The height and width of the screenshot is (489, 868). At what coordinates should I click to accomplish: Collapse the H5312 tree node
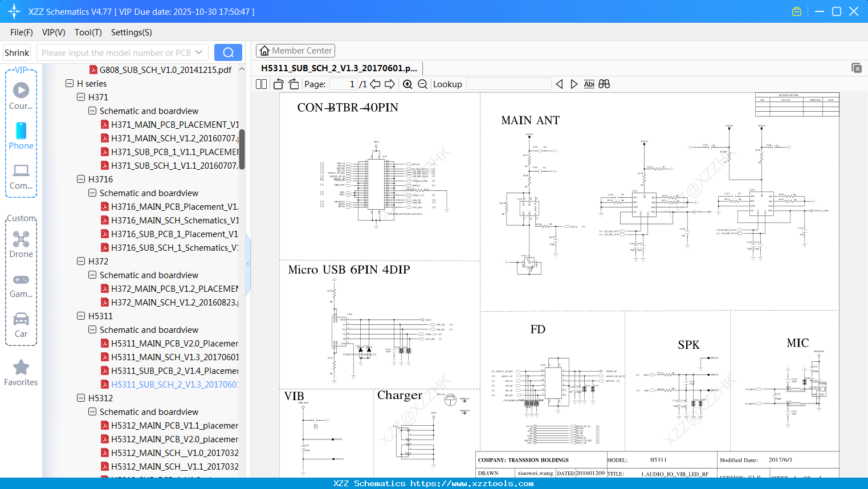point(81,398)
